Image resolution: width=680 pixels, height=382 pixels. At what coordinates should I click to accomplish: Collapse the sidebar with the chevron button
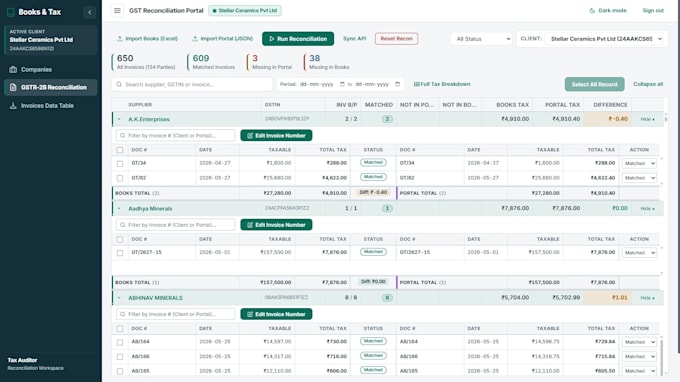(x=90, y=12)
